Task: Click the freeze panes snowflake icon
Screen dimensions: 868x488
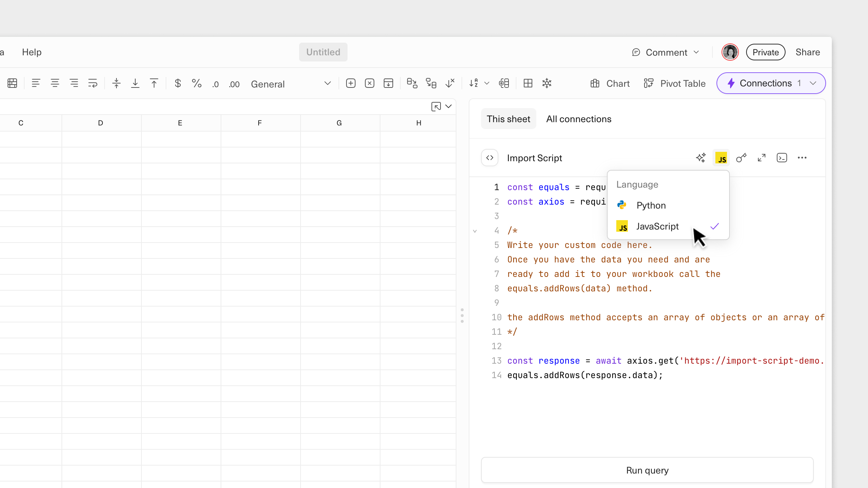Action: tap(546, 83)
